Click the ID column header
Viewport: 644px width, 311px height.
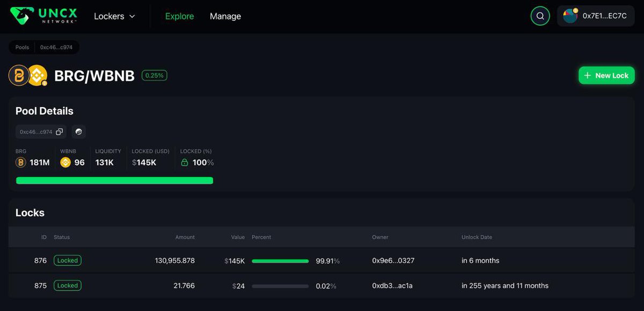44,237
